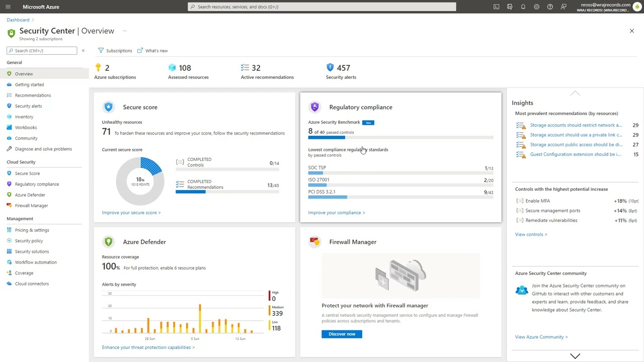Screen dimensions: 644x362
Task: Collapse the left navigation menu
Action: point(84,51)
